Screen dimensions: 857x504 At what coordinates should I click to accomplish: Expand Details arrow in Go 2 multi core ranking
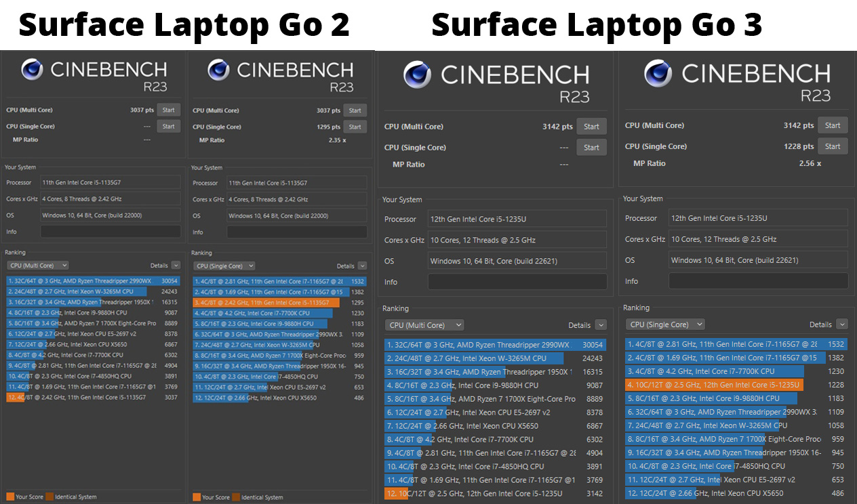(x=176, y=266)
